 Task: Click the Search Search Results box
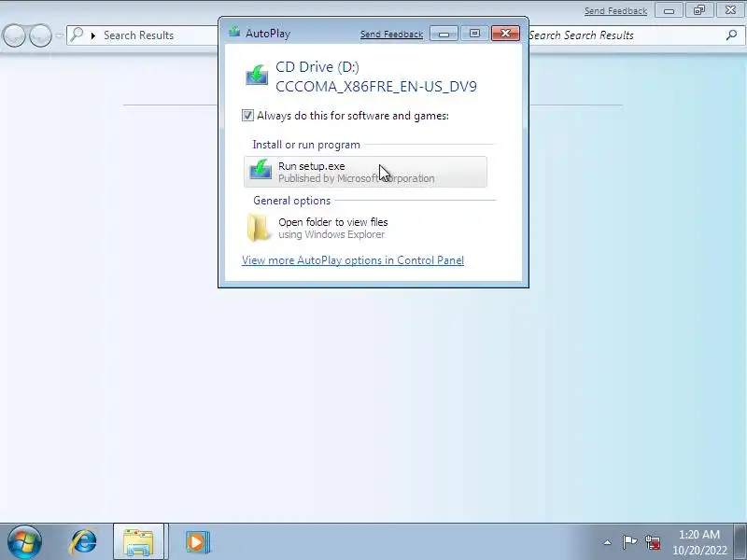coord(636,35)
